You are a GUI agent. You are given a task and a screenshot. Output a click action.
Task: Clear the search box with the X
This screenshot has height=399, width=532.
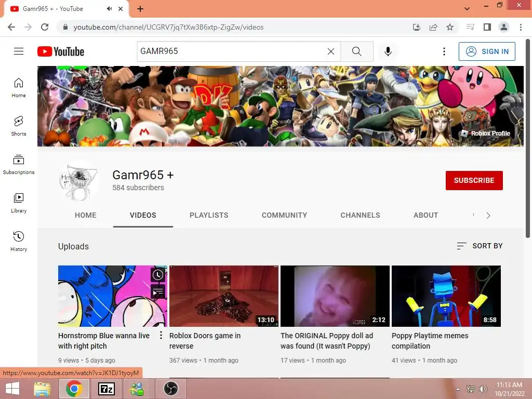tap(331, 51)
